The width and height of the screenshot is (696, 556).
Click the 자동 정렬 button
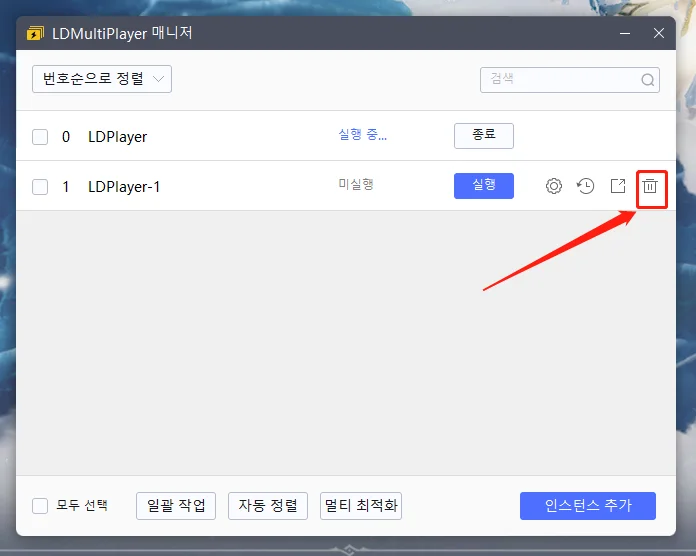coord(268,505)
